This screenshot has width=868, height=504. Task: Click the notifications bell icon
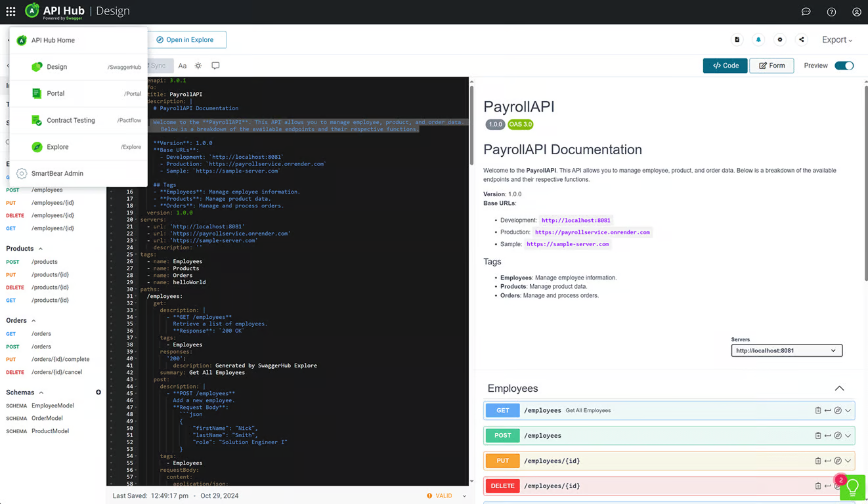pyautogui.click(x=758, y=40)
